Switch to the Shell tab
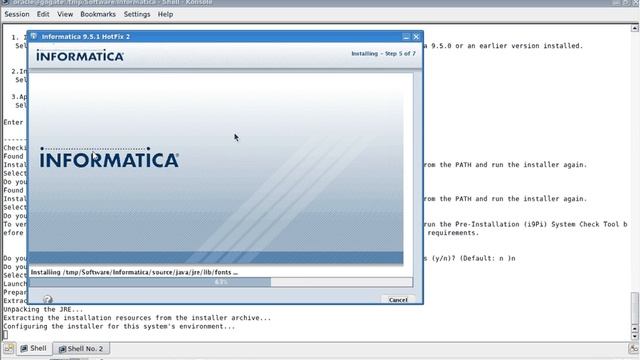Viewport: 640px width, 360px height. click(x=34, y=348)
